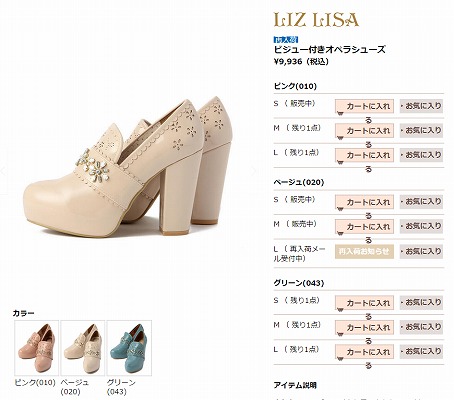The width and height of the screenshot is (454, 400).
Task: Add Pink size L to cart
Action: [x=364, y=155]
